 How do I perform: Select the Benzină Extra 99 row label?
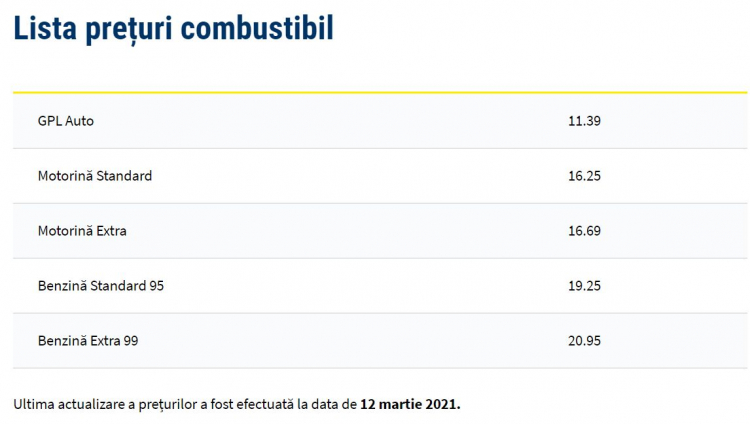(88, 341)
